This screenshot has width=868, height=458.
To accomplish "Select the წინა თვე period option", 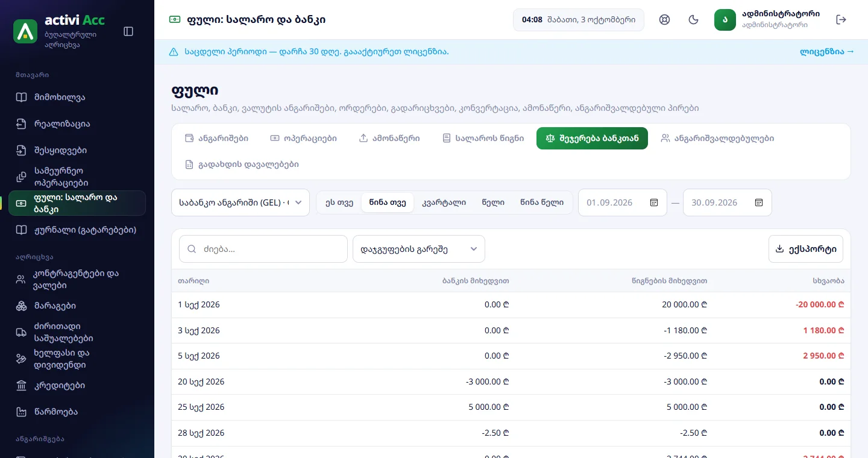I will pos(388,202).
